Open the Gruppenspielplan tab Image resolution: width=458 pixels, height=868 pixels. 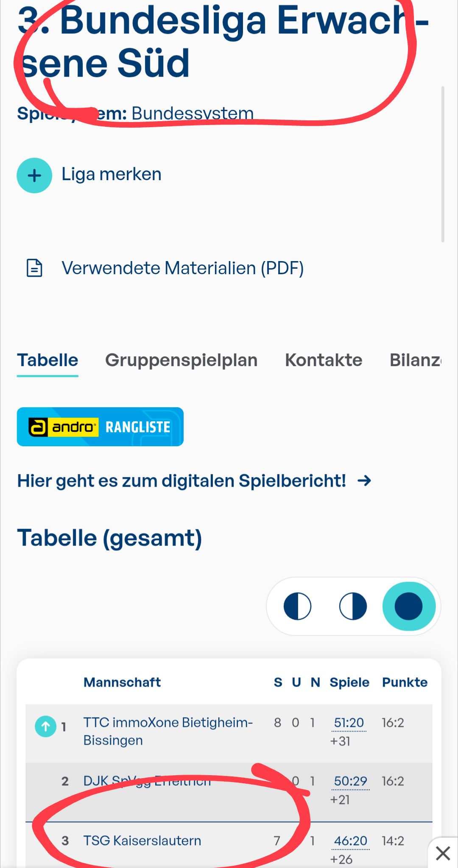tap(181, 360)
